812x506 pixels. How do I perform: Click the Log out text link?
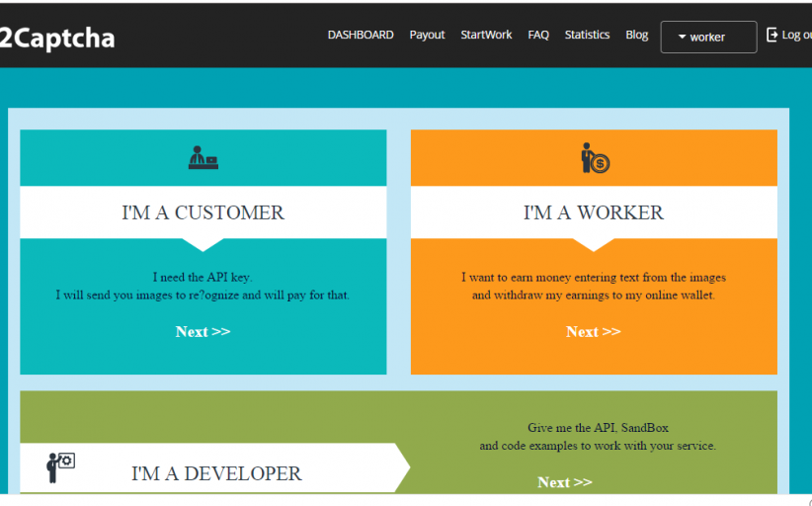pos(796,35)
